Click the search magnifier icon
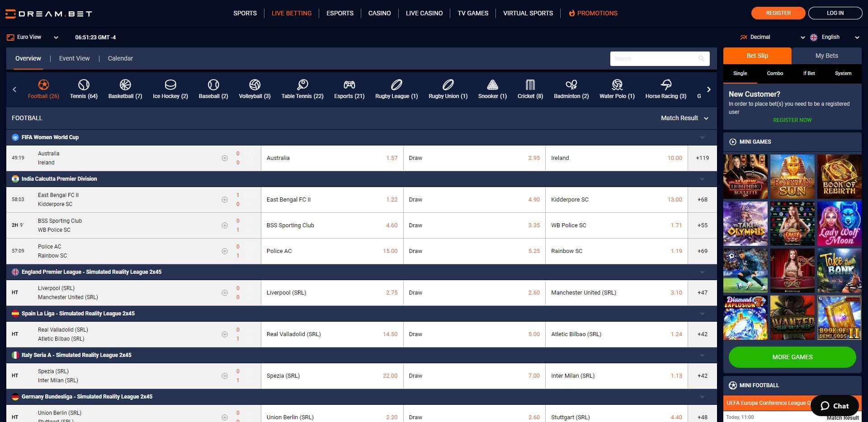The height and width of the screenshot is (422, 868). (x=701, y=58)
